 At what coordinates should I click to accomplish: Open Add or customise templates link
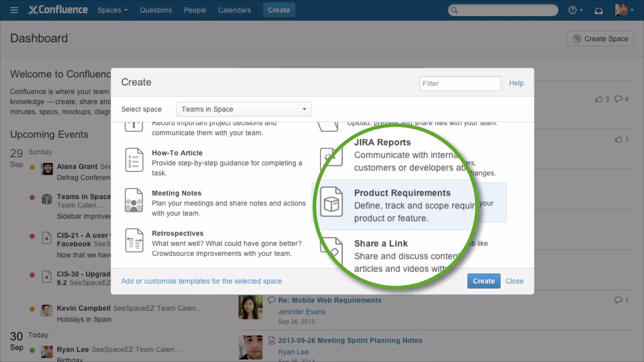[x=201, y=281]
